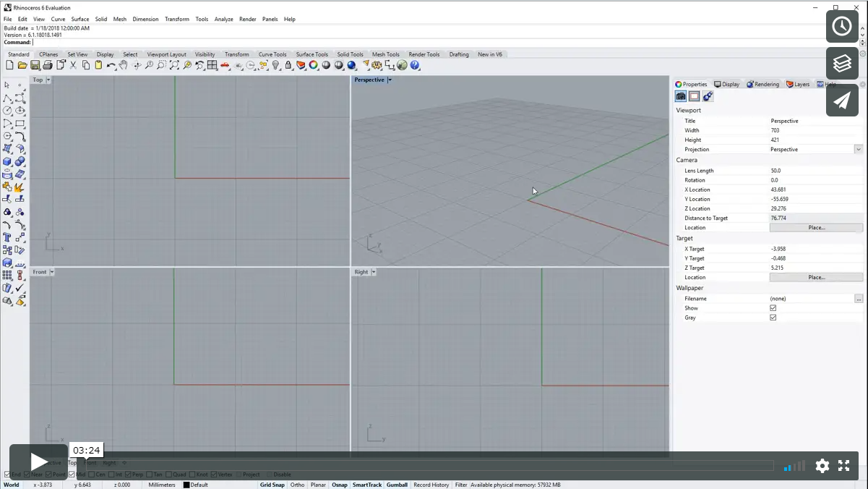The height and width of the screenshot is (489, 868).
Task: Toggle Grid Snap in status bar
Action: pyautogui.click(x=272, y=485)
